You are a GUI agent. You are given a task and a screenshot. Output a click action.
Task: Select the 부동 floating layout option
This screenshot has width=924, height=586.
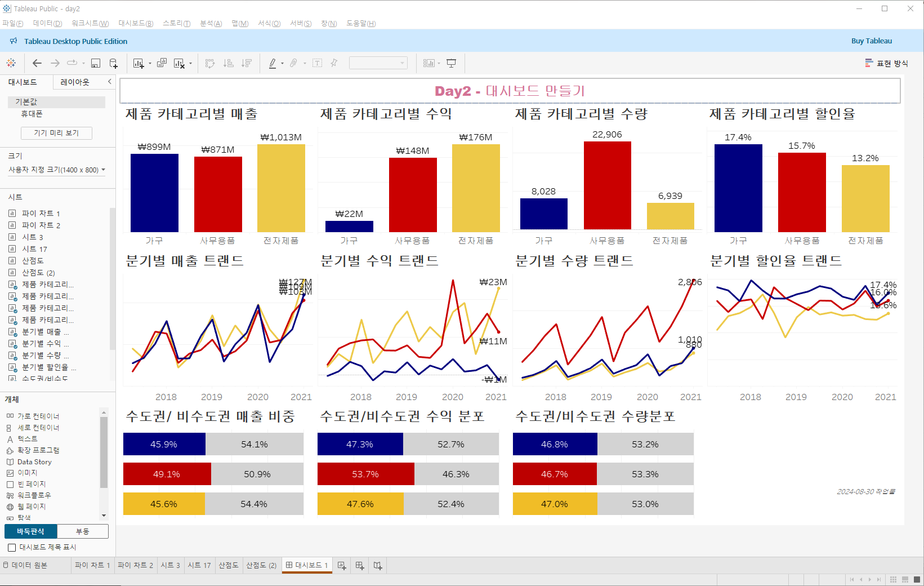pos(83,531)
